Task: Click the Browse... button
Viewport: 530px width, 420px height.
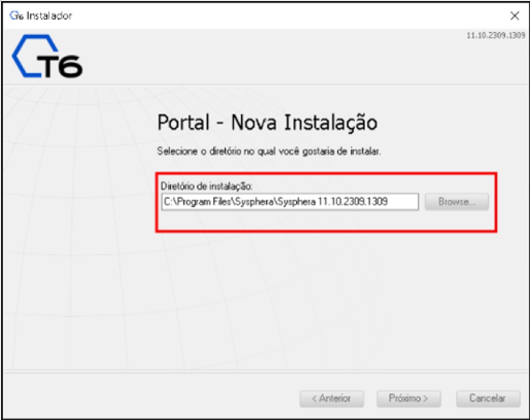Action: tap(457, 202)
